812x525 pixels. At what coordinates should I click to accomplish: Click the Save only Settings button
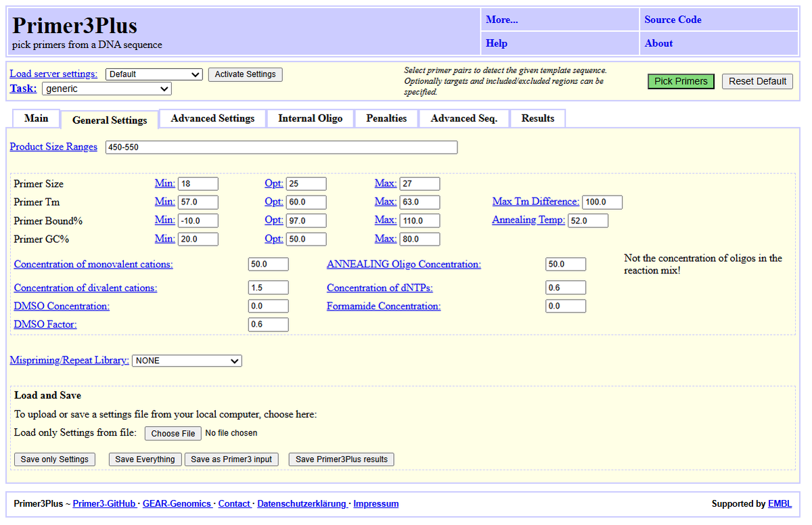[55, 459]
